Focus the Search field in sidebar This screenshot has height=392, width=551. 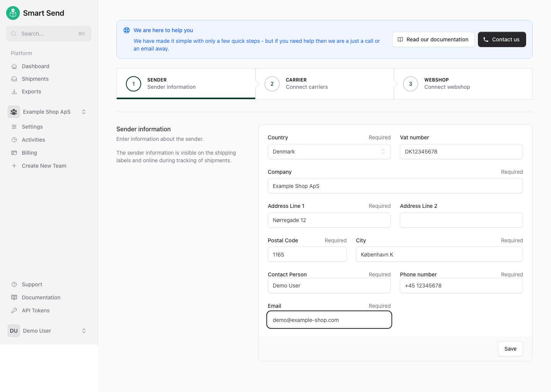coord(49,34)
